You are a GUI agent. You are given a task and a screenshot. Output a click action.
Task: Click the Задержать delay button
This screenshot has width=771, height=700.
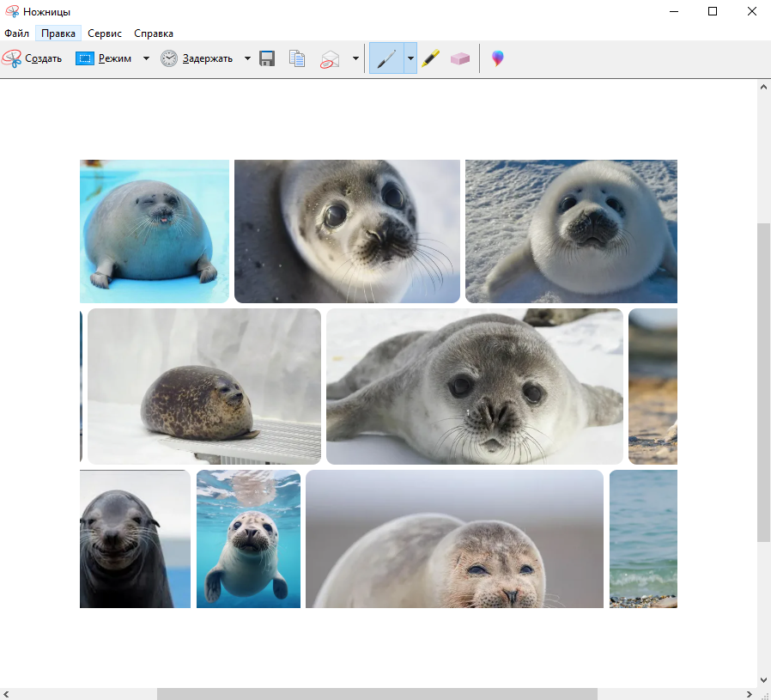tap(197, 58)
